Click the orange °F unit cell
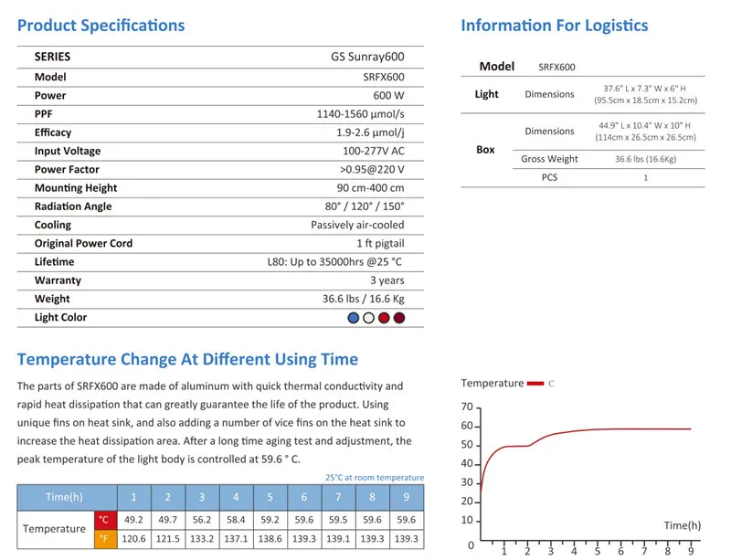Image resolution: width=731 pixels, height=560 pixels. click(103, 539)
